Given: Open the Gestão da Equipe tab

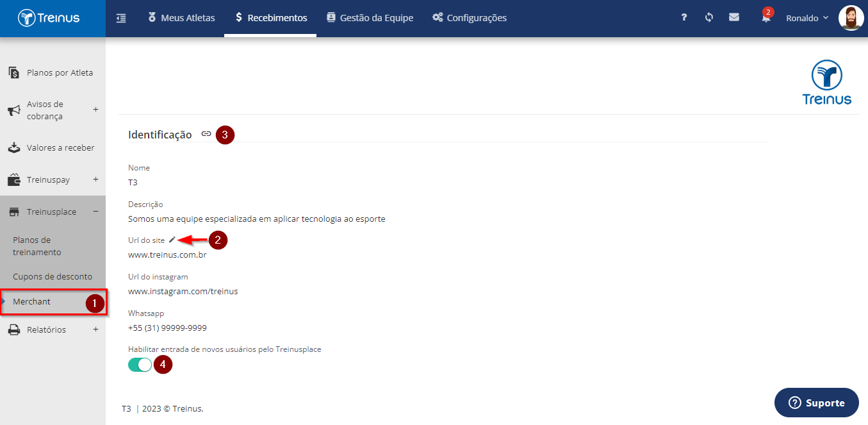Looking at the screenshot, I should coord(370,18).
